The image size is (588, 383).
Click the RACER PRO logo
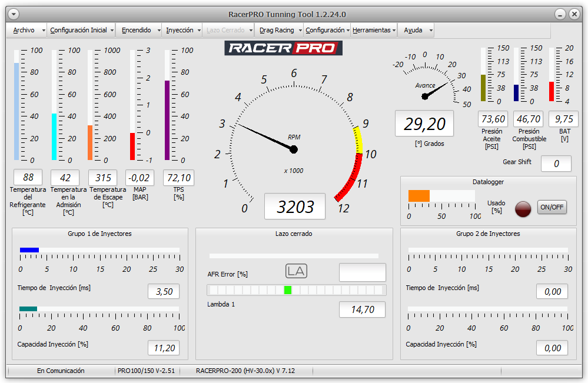click(283, 48)
